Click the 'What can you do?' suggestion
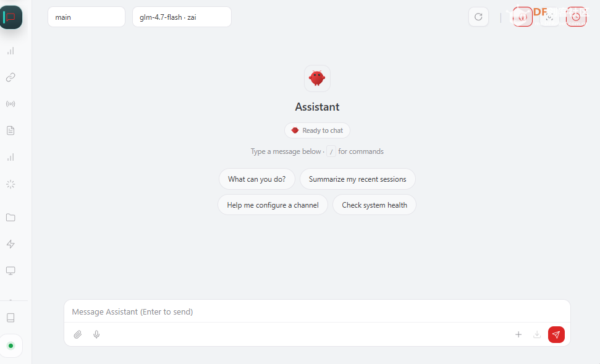The height and width of the screenshot is (364, 600). coord(256,179)
